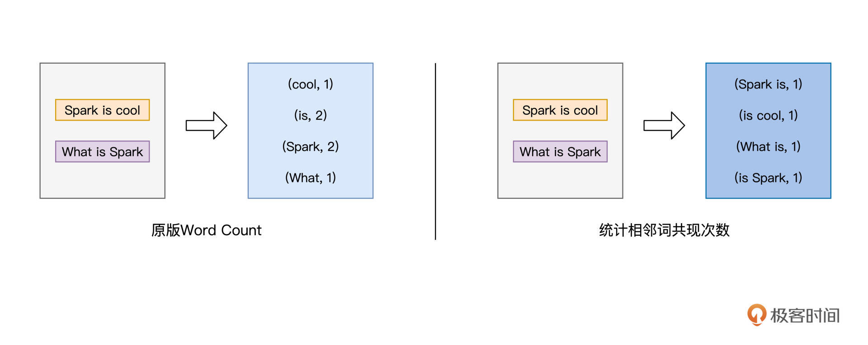Click the "(cool, 1)" result entry

point(310,84)
